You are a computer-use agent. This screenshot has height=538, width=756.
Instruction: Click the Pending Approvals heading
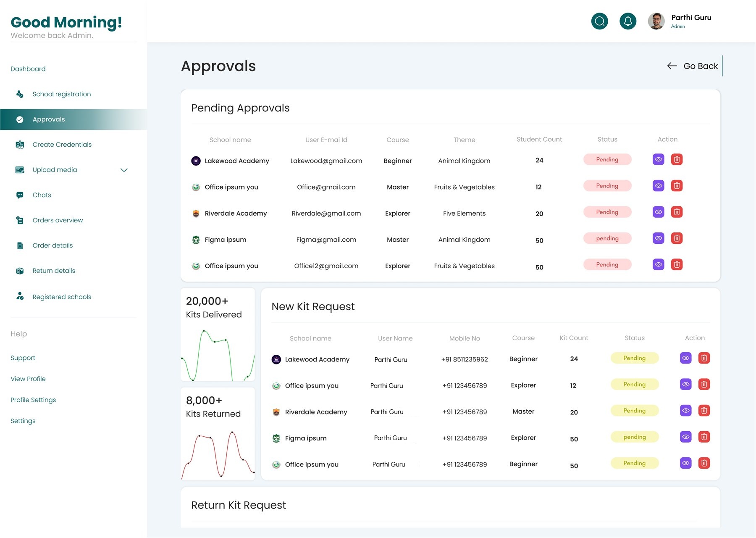coord(240,108)
